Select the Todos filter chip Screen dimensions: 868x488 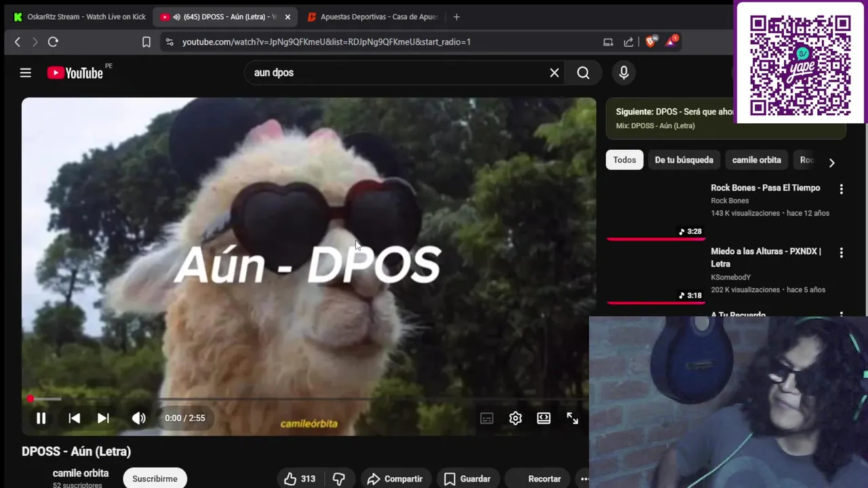tap(625, 160)
